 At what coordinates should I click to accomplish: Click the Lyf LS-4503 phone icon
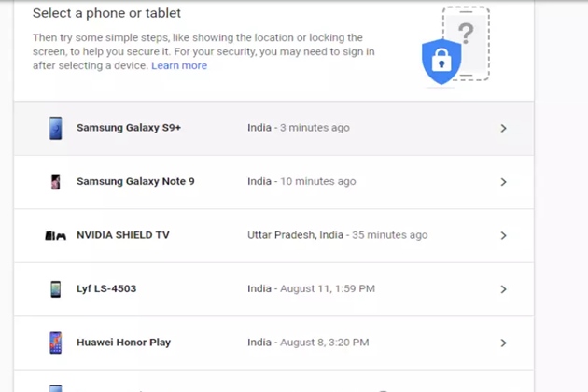coord(56,289)
